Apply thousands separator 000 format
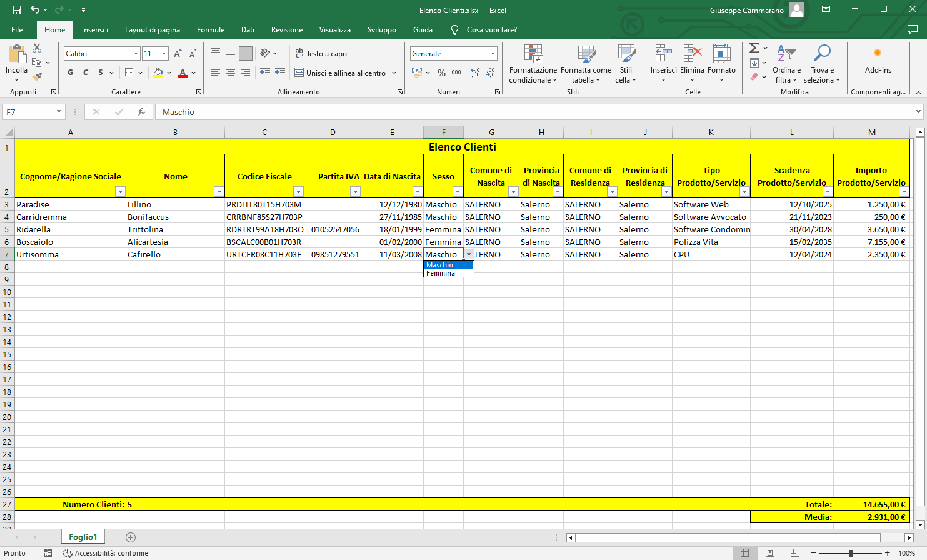 pyautogui.click(x=456, y=72)
